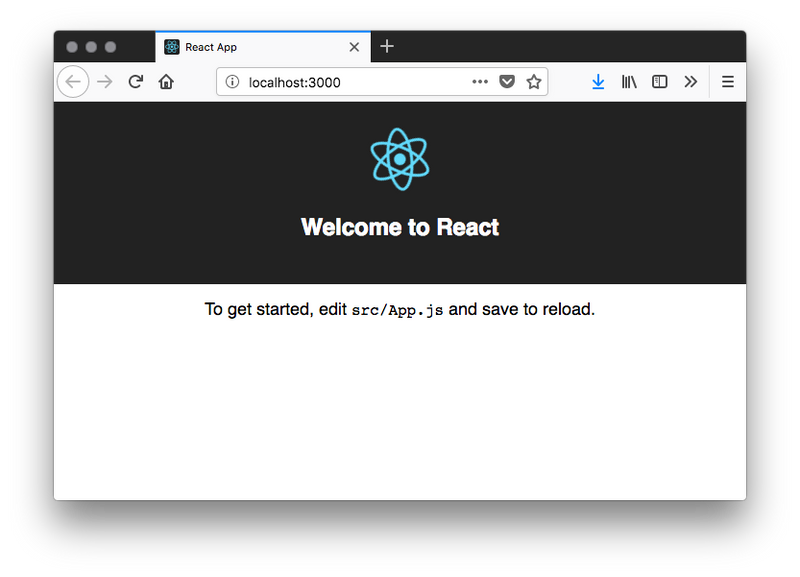
Task: Toggle the bookmark star
Action: pos(533,81)
